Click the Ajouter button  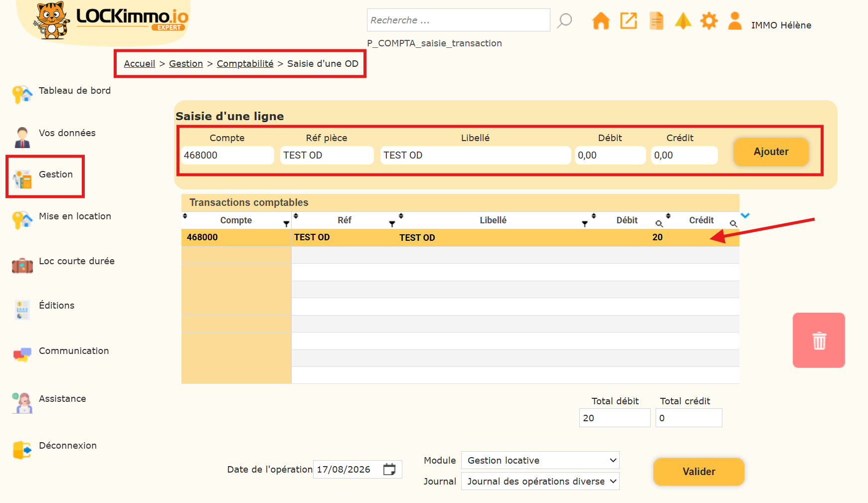coord(771,152)
